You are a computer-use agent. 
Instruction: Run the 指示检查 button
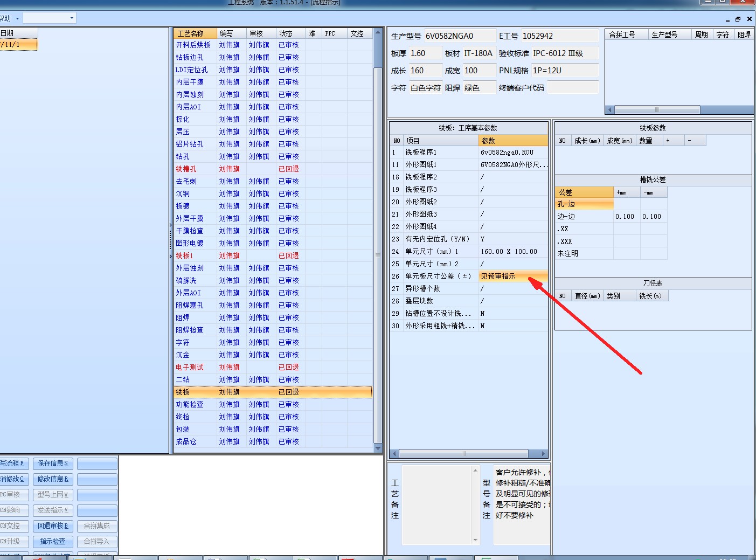(53, 542)
